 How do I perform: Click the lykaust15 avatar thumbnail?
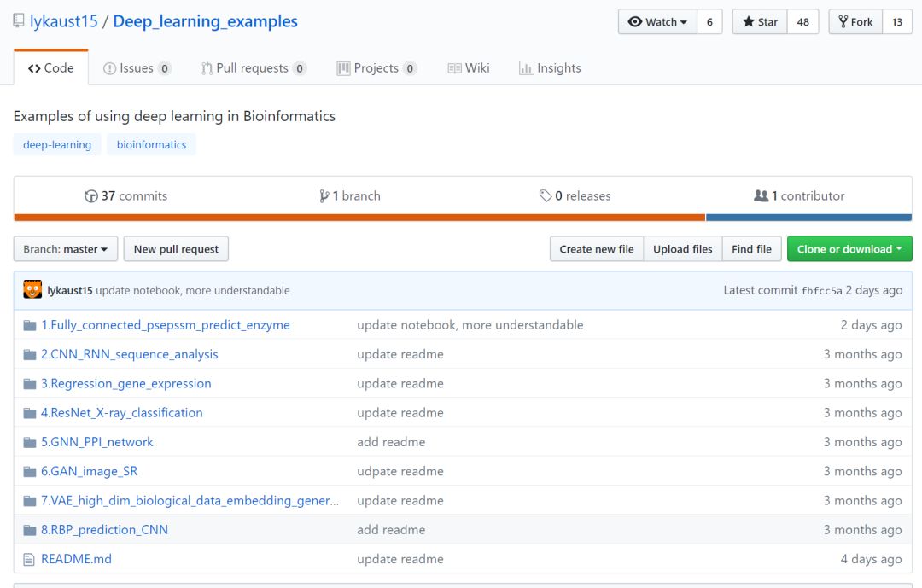pos(32,290)
